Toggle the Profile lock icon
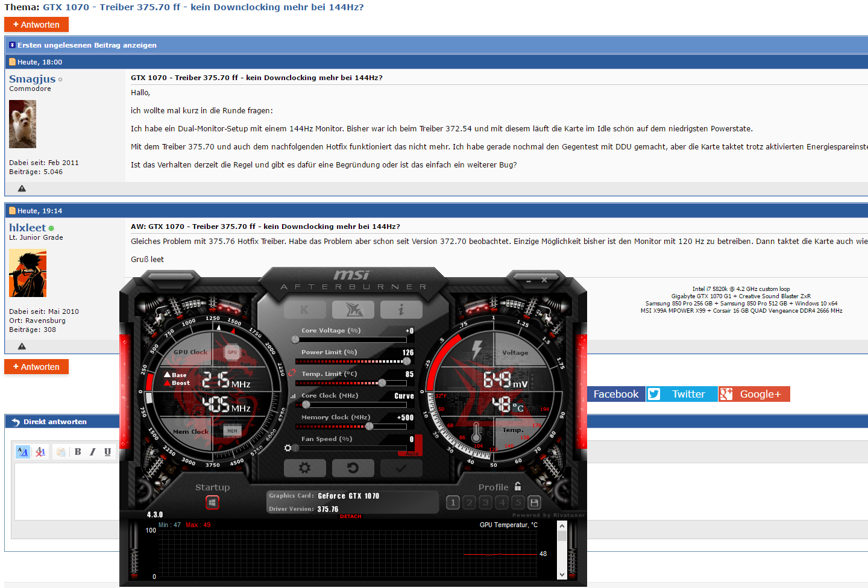Viewport: 868px width, 588px height. click(x=517, y=486)
